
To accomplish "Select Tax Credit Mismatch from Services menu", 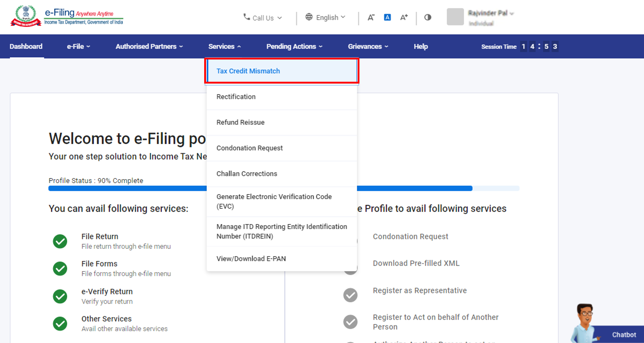I will [248, 71].
